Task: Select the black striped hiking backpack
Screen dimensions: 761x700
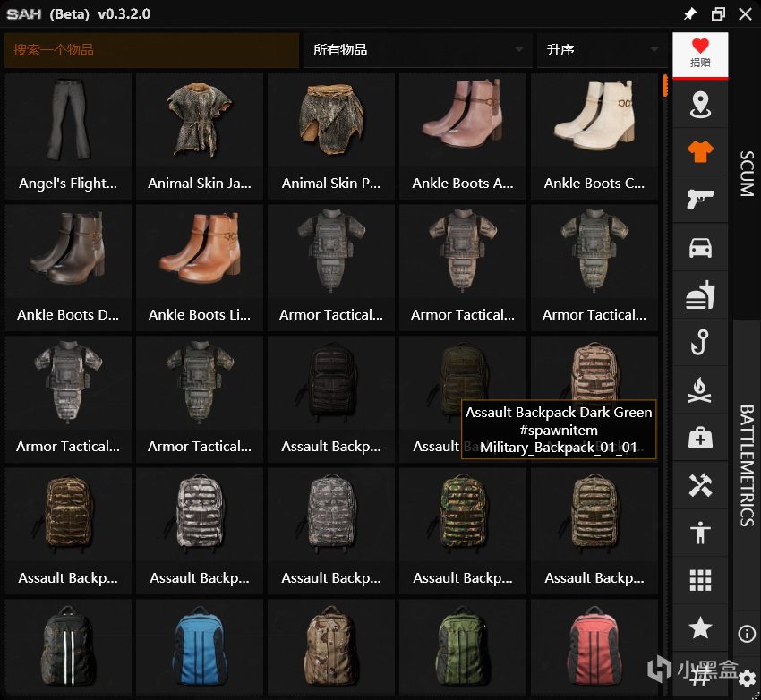Action: click(x=68, y=647)
